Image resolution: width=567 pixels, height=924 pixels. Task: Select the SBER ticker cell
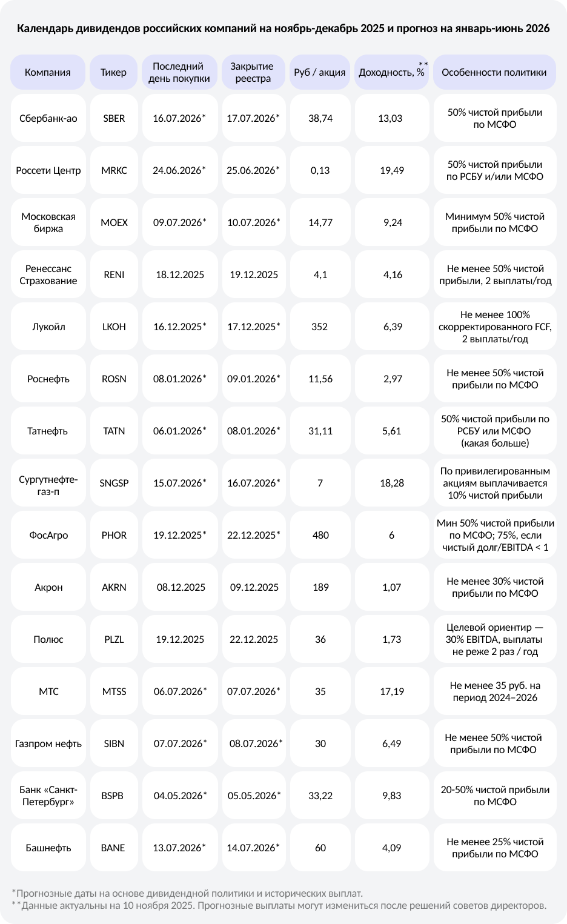point(114,118)
